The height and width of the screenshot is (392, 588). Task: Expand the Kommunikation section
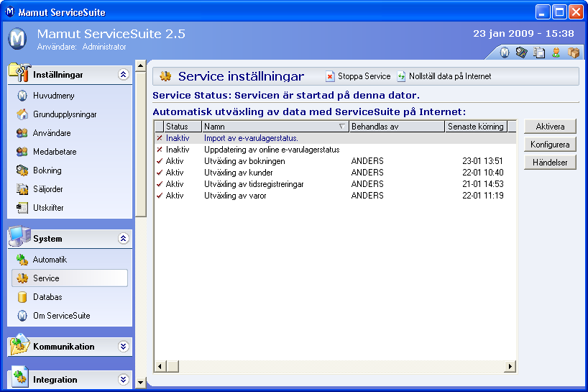[x=124, y=346]
